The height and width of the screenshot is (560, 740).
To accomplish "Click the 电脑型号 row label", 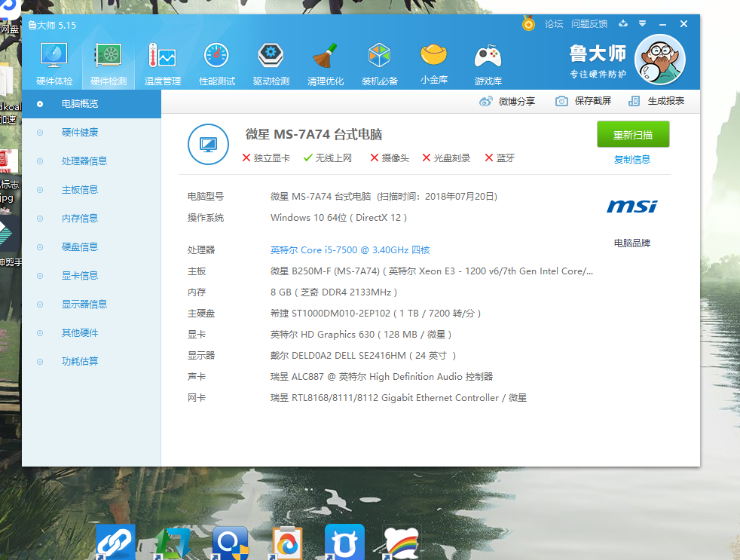I will pyautogui.click(x=206, y=197).
